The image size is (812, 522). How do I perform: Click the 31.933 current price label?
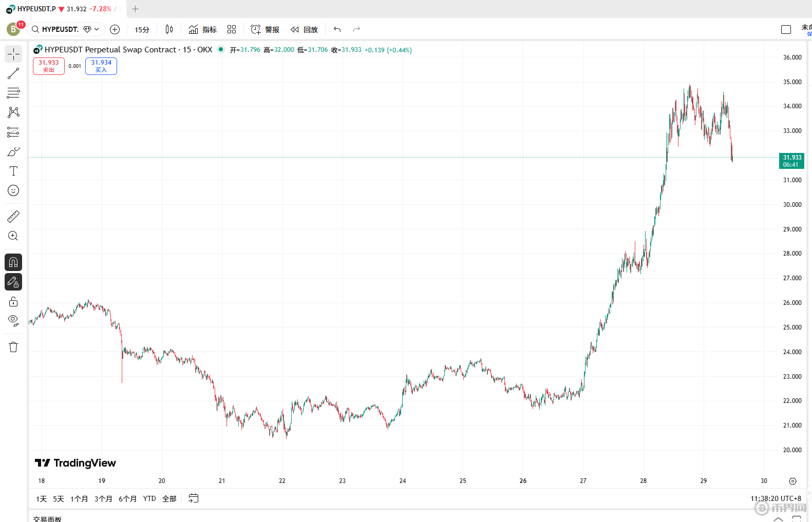click(791, 161)
